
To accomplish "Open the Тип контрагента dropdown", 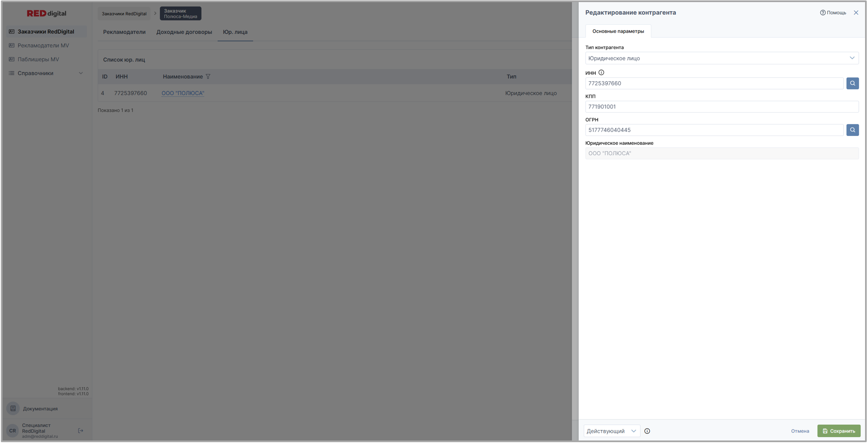I will (x=721, y=58).
